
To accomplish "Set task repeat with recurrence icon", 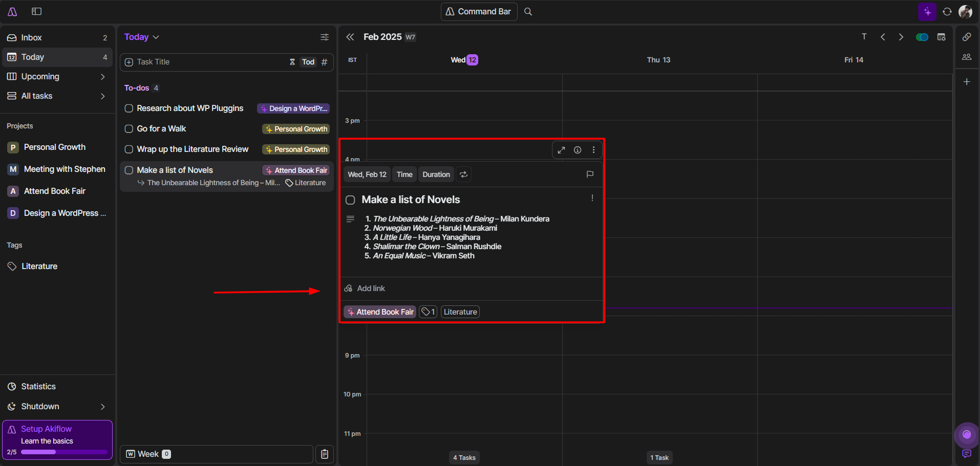I will click(x=463, y=174).
